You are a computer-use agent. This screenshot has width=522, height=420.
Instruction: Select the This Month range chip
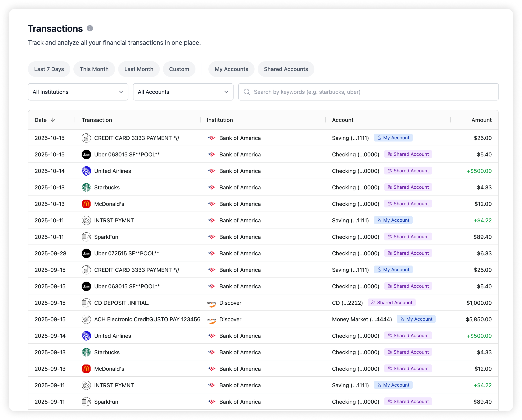(94, 69)
